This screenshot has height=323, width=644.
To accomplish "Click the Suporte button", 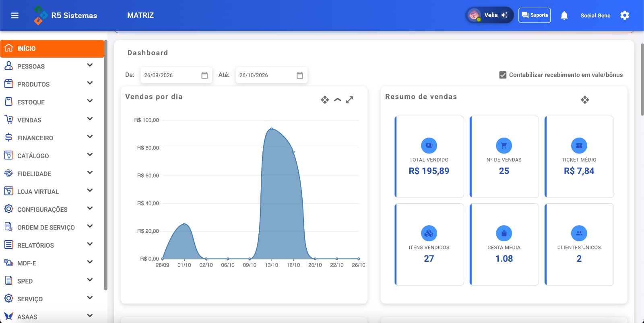I will click(x=535, y=15).
